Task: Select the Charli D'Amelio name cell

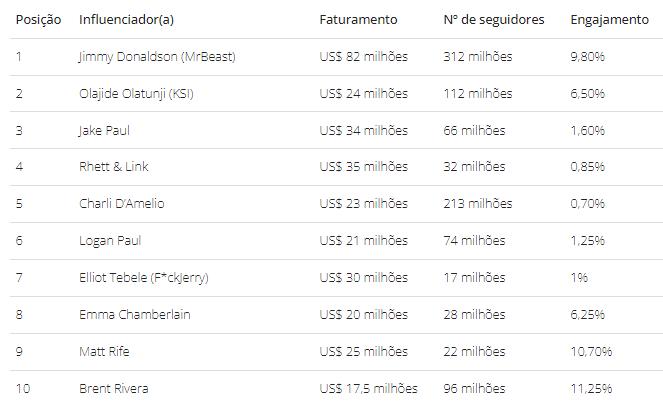Action: click(x=121, y=204)
